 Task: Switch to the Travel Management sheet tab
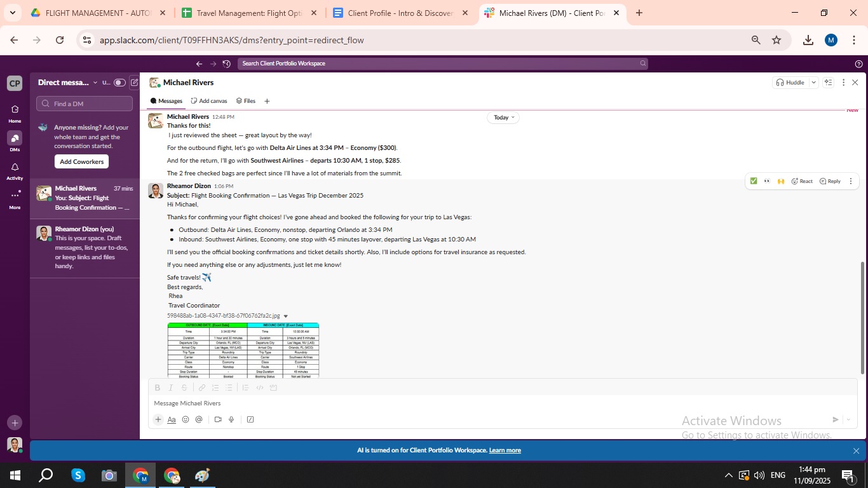pos(249,13)
